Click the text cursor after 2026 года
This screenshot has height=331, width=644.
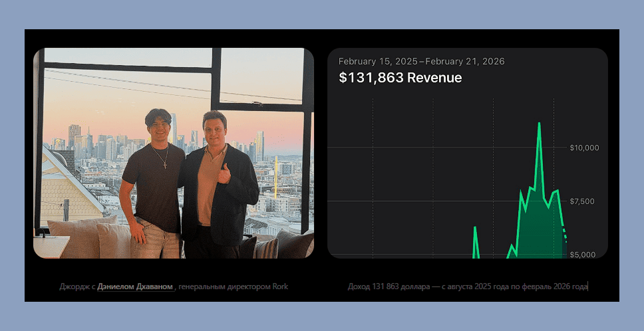pos(587,286)
